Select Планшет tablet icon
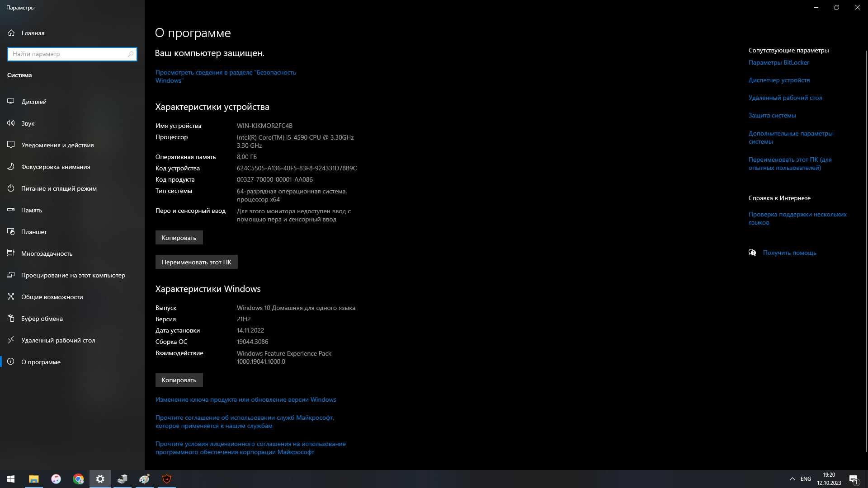The height and width of the screenshot is (488, 868). (x=11, y=232)
